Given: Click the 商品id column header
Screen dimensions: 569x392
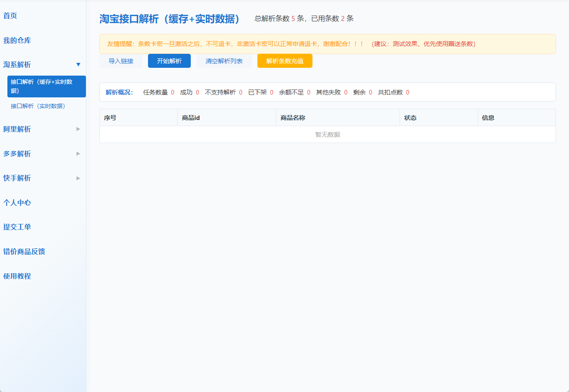Looking at the screenshot, I should pyautogui.click(x=227, y=118).
